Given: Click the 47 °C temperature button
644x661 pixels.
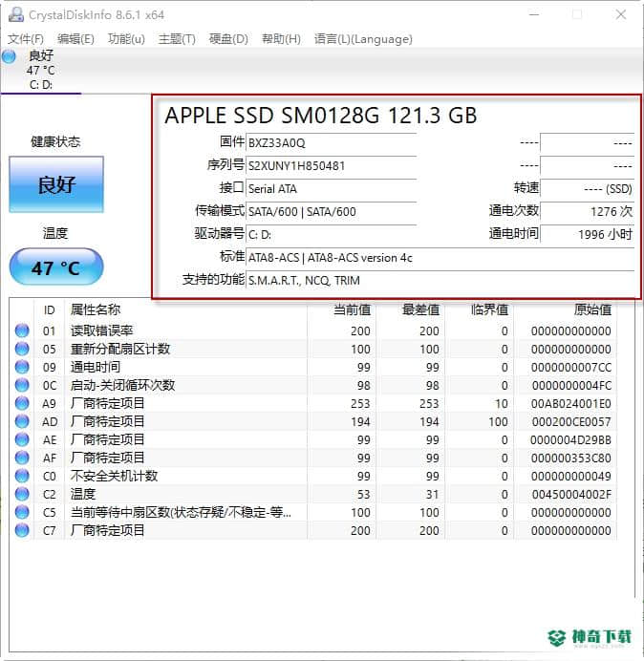Looking at the screenshot, I should point(56,267).
